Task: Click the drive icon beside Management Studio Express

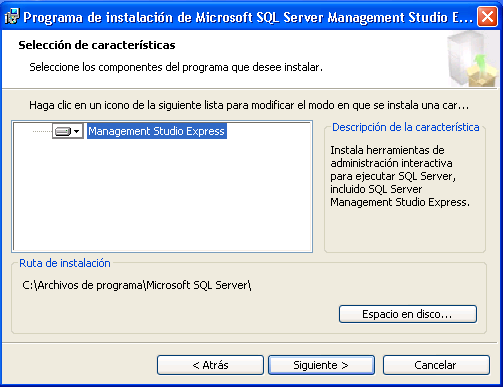Action: click(63, 131)
